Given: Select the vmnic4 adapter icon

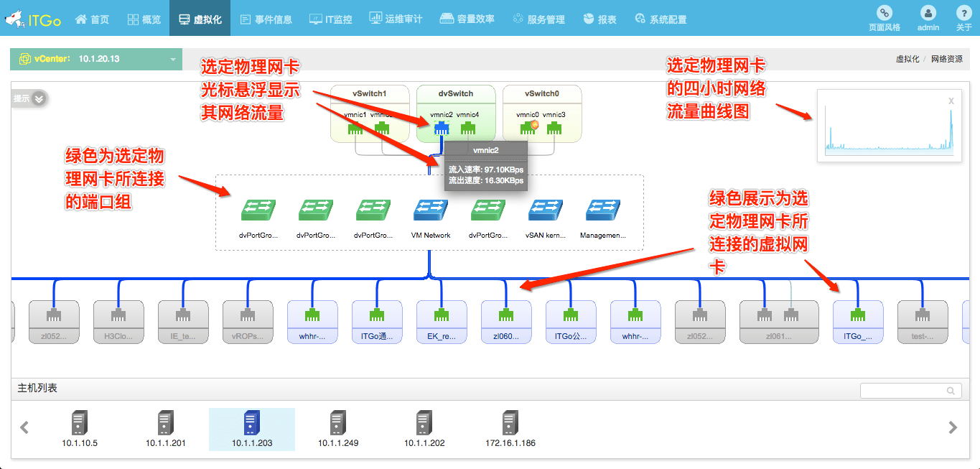Looking at the screenshot, I should (468, 128).
